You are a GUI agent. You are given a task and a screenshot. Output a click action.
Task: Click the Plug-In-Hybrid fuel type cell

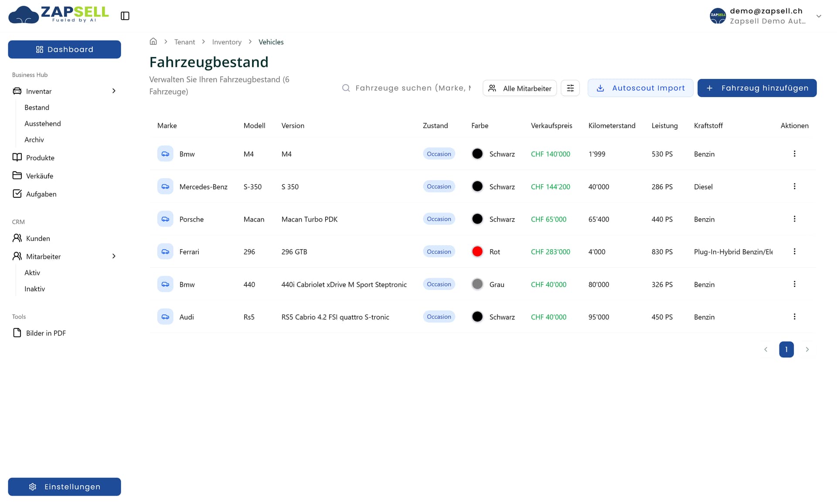click(x=733, y=252)
